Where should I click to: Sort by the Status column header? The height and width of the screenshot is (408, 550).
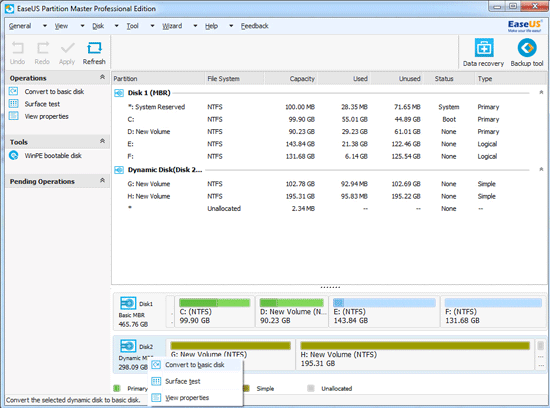(x=449, y=79)
